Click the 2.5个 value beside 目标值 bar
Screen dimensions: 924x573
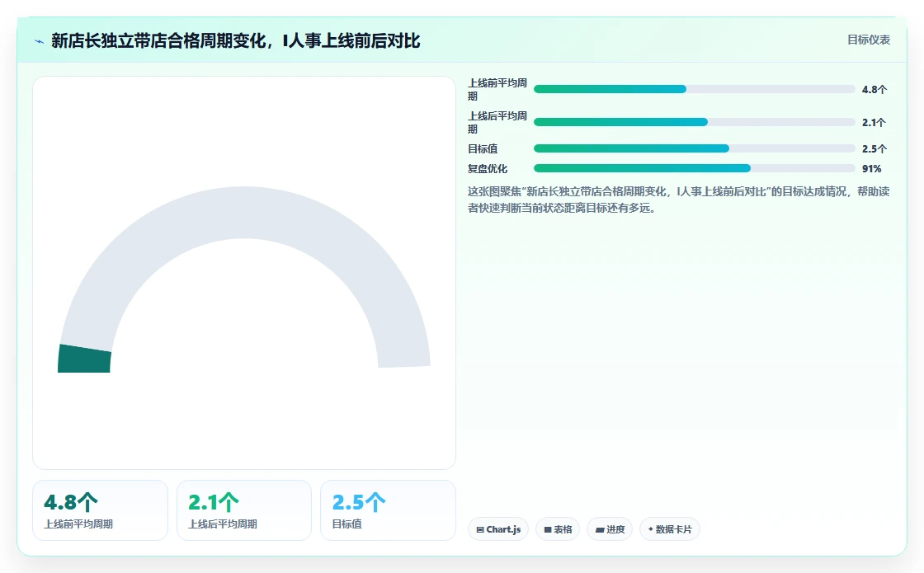tap(874, 149)
